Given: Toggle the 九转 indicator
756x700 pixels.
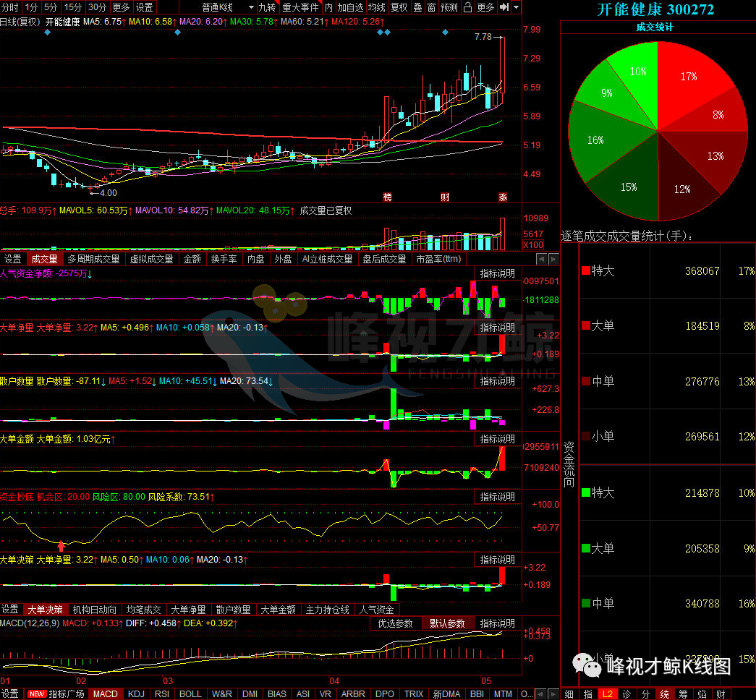Looking at the screenshot, I should point(267,7).
